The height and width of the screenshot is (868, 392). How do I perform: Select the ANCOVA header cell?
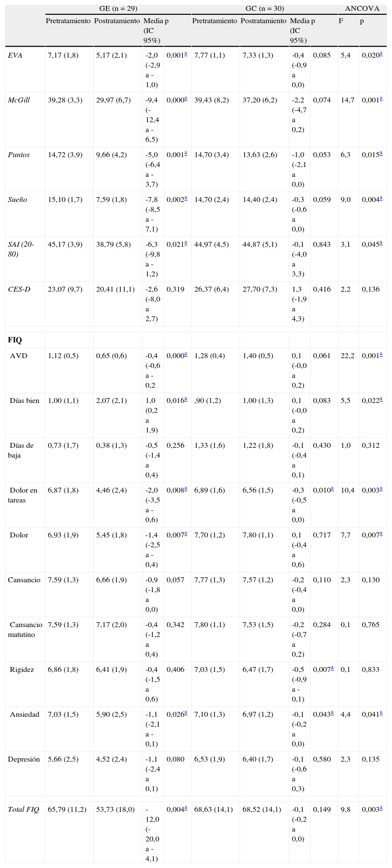point(362,9)
